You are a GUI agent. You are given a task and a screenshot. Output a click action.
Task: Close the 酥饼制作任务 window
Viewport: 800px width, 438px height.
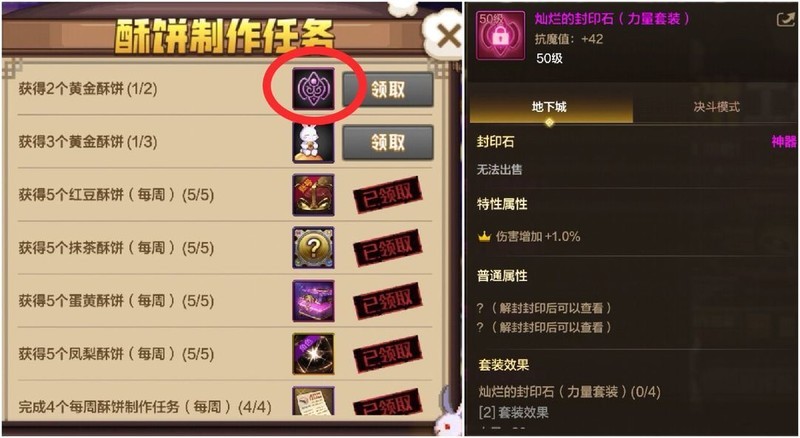(448, 36)
